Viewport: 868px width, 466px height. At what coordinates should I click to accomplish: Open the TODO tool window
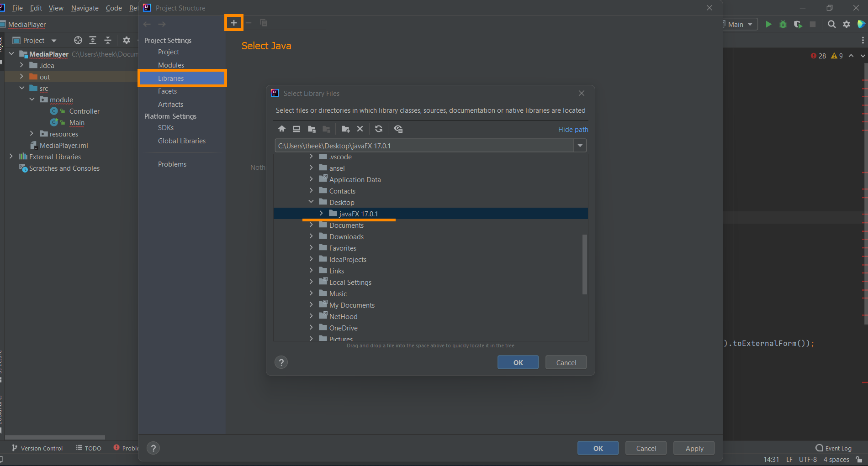(x=89, y=448)
